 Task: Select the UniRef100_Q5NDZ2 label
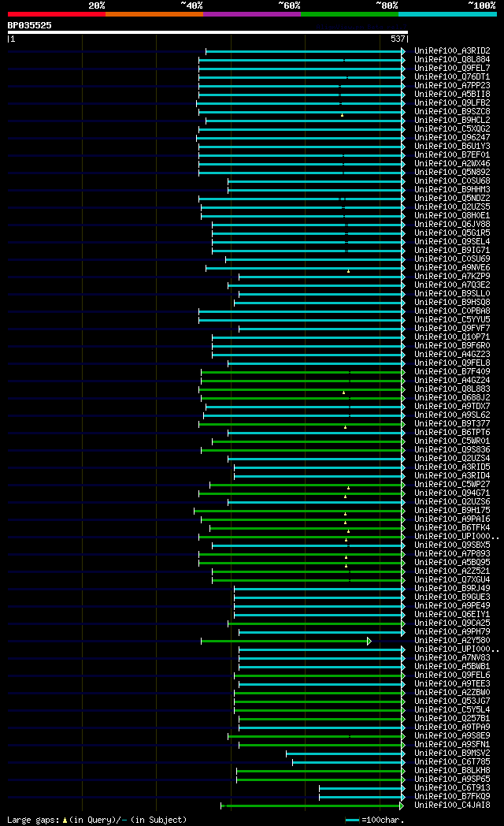click(x=452, y=199)
